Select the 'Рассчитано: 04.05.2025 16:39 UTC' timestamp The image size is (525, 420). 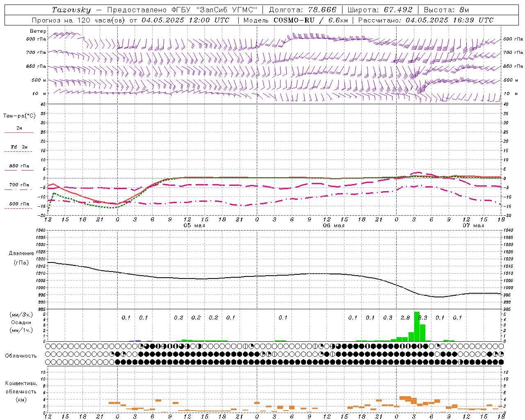[426, 20]
